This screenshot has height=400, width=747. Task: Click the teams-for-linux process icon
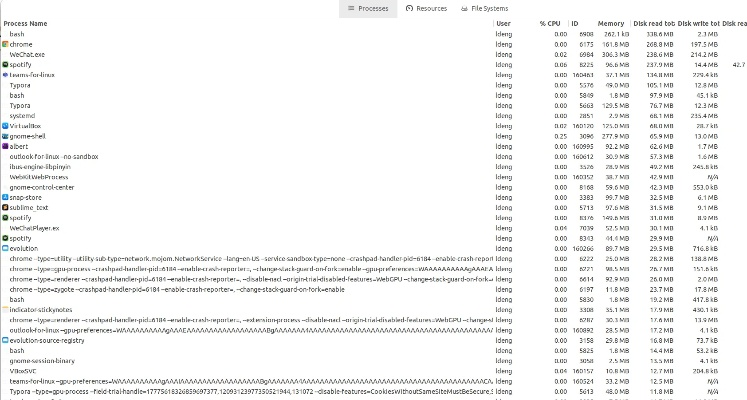(5, 75)
